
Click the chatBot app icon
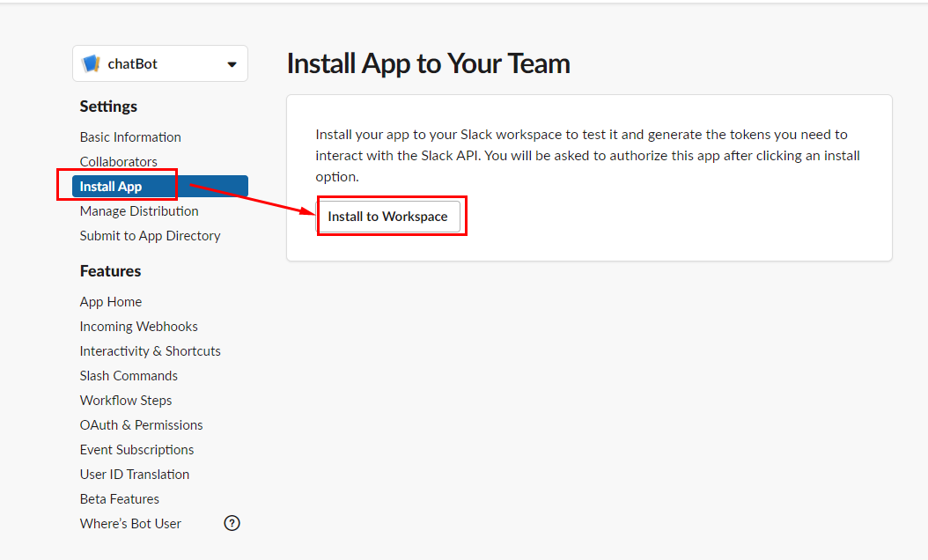pyautogui.click(x=92, y=63)
